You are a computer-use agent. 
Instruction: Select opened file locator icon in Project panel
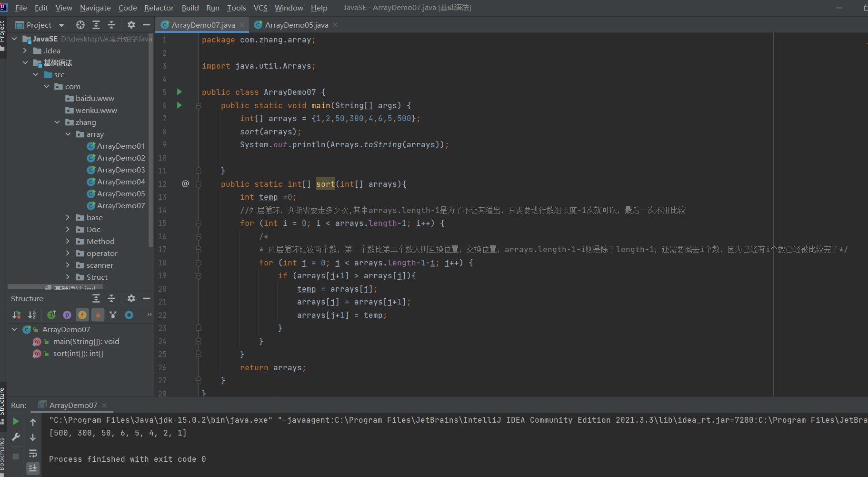[80, 25]
